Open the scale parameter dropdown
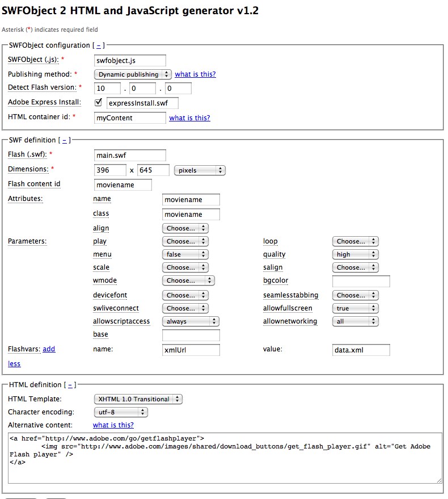Viewport: 448px width, 499px height. coord(185,267)
